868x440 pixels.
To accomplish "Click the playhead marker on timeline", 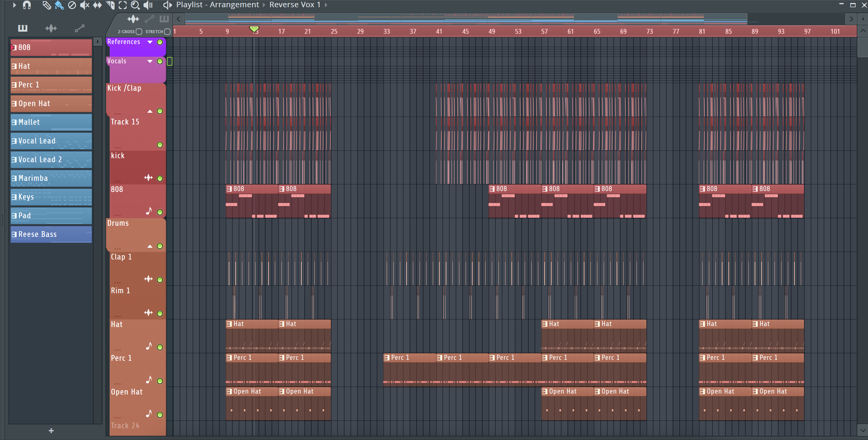I will click(x=254, y=29).
